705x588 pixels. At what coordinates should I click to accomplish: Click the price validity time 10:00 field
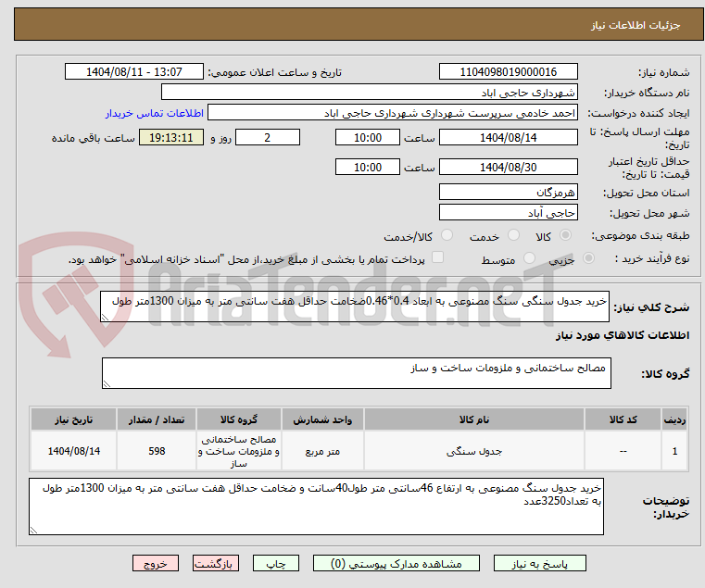(368, 167)
